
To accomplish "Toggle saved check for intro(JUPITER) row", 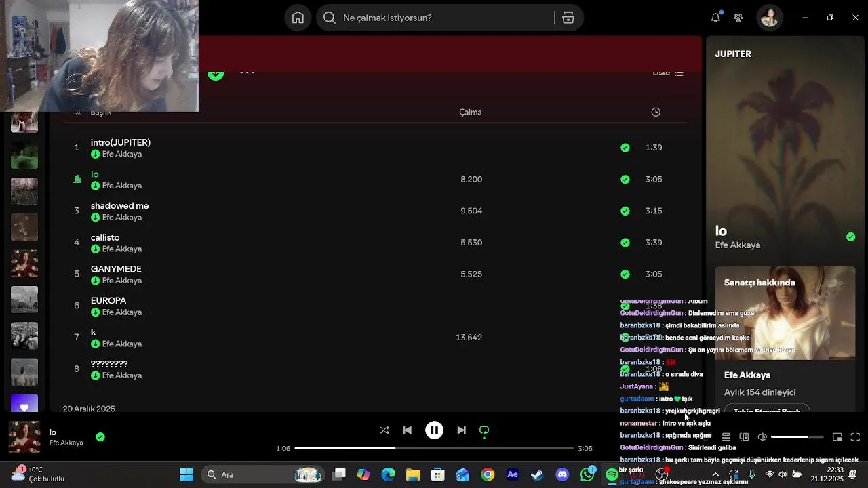I will [625, 148].
